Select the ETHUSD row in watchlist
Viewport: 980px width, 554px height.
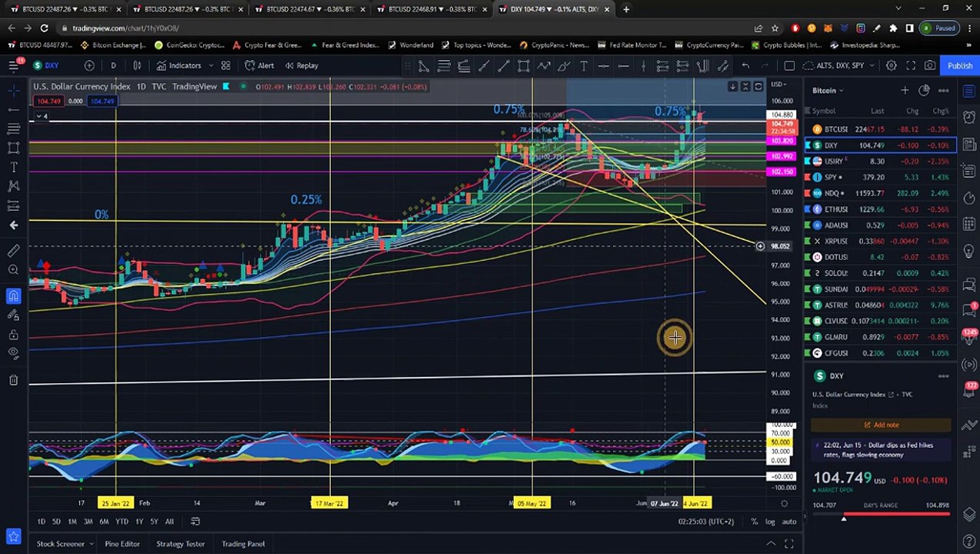pos(881,209)
